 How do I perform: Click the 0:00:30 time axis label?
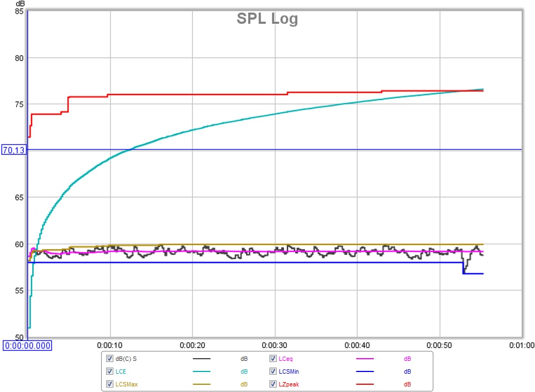click(x=274, y=345)
